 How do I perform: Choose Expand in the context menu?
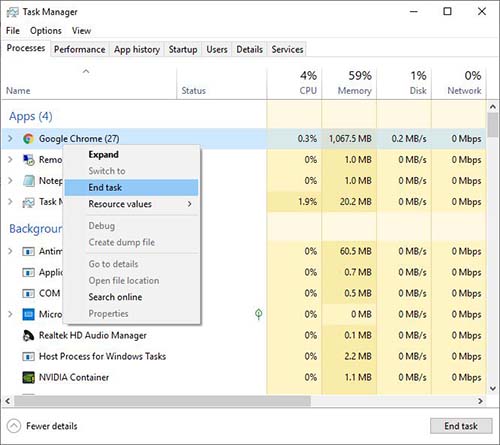[x=132, y=154]
